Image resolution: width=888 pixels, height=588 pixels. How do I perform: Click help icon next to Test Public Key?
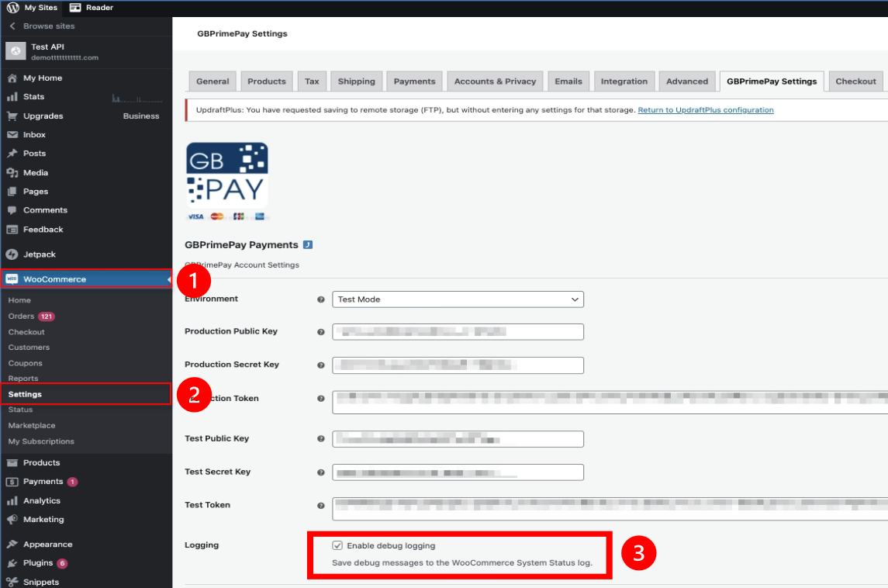(x=320, y=439)
